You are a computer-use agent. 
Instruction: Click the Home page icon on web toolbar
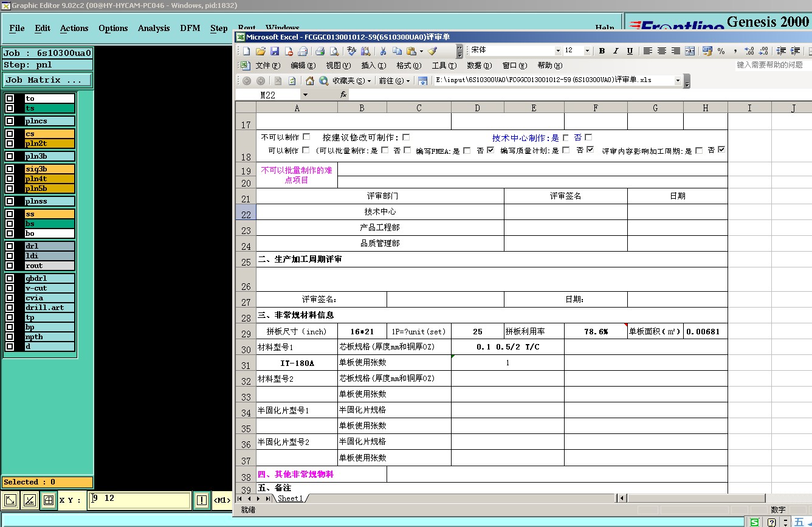tap(310, 80)
